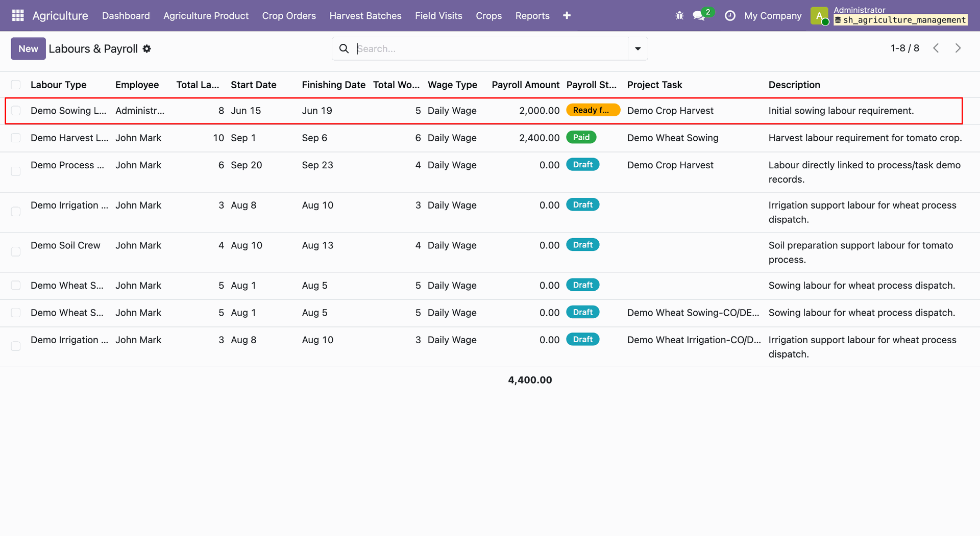Expand the search options dropdown arrow
The height and width of the screenshot is (536, 980).
pos(638,48)
